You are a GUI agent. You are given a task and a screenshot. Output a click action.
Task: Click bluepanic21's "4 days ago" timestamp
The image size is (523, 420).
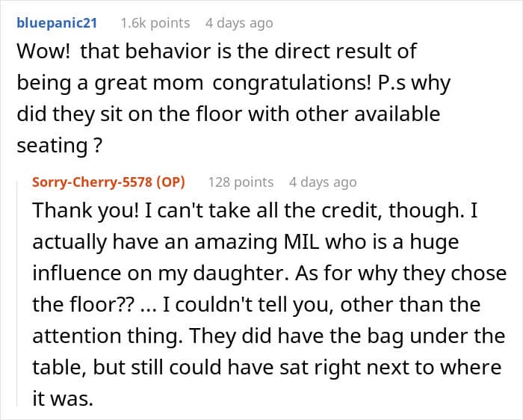pyautogui.click(x=239, y=23)
